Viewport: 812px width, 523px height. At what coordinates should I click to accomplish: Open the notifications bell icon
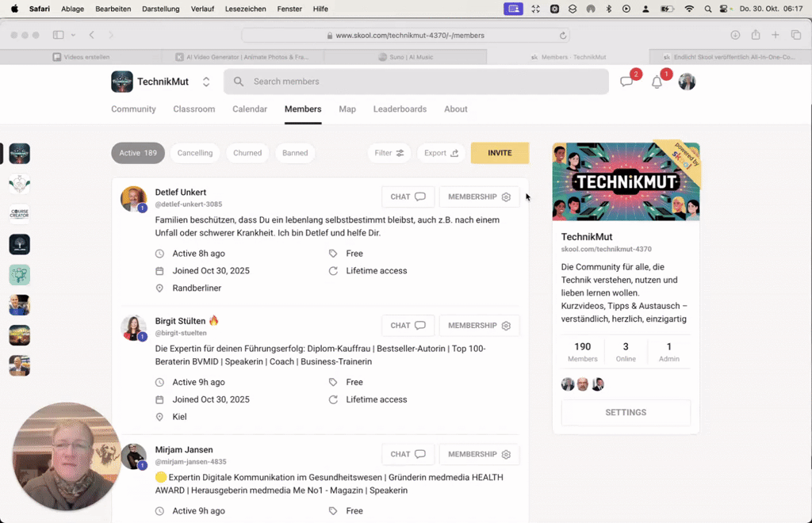[x=657, y=82]
